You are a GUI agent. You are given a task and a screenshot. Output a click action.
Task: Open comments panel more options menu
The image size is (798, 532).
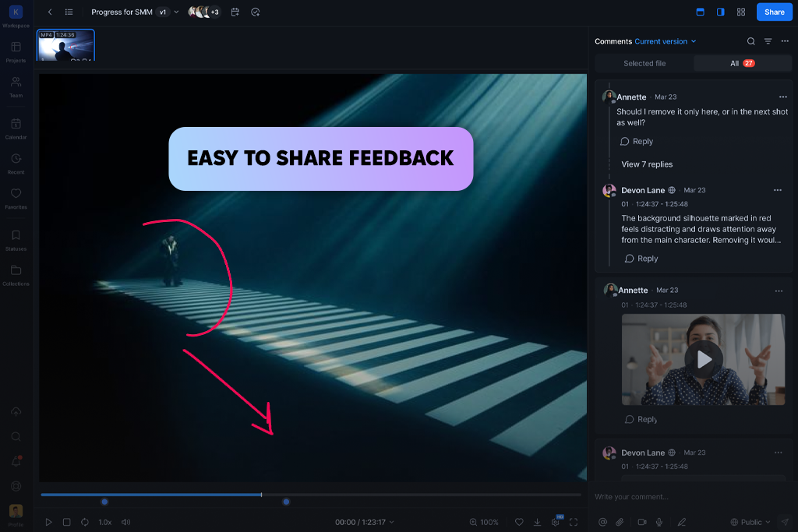click(x=785, y=42)
